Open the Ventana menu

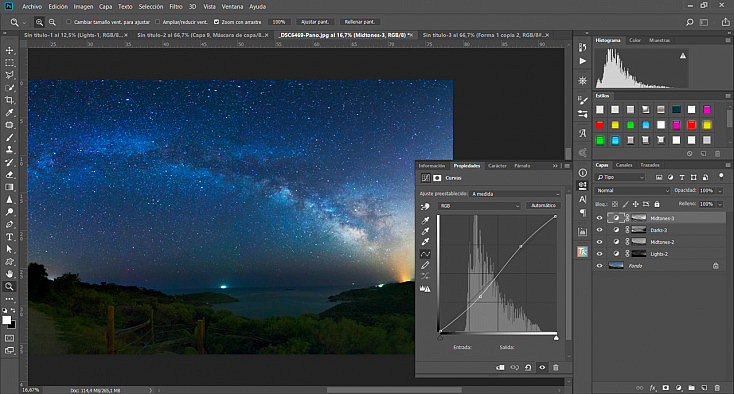coord(232,7)
